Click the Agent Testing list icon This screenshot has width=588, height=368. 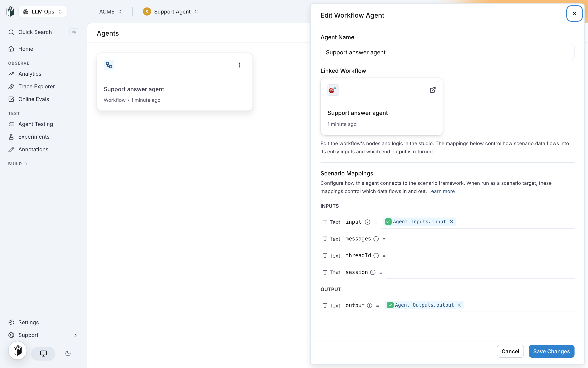11,124
